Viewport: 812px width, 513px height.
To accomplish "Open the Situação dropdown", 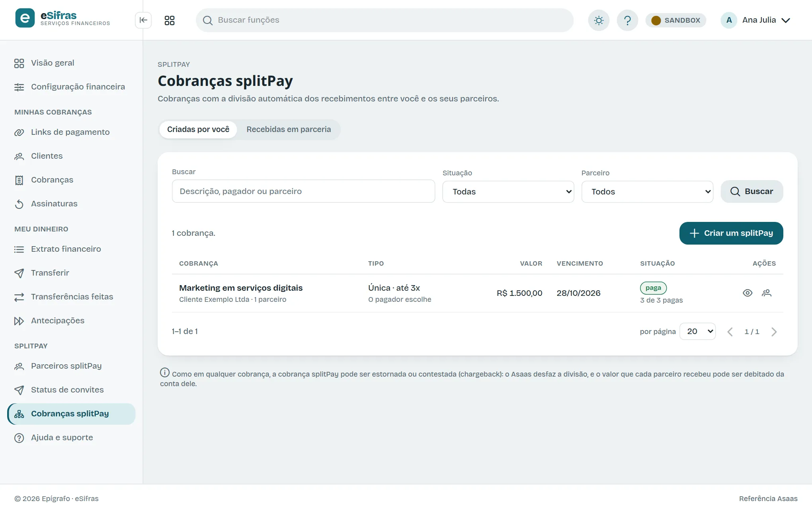I will [508, 192].
